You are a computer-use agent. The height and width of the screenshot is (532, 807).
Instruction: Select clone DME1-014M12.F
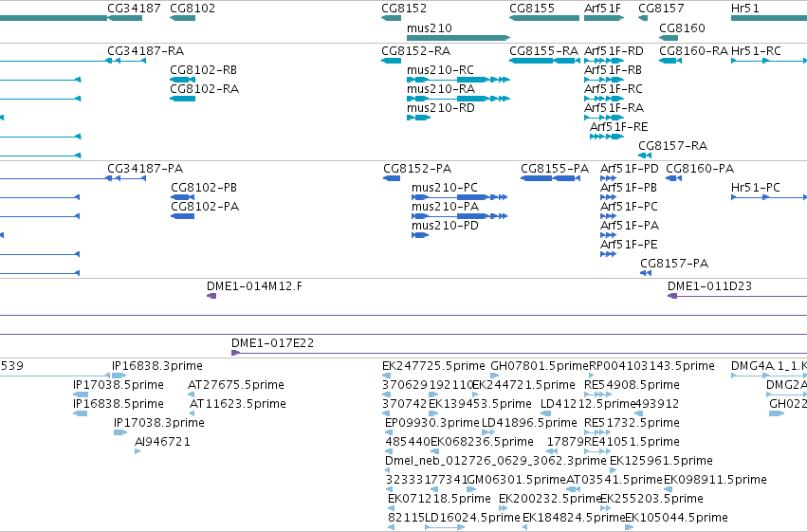(255, 286)
